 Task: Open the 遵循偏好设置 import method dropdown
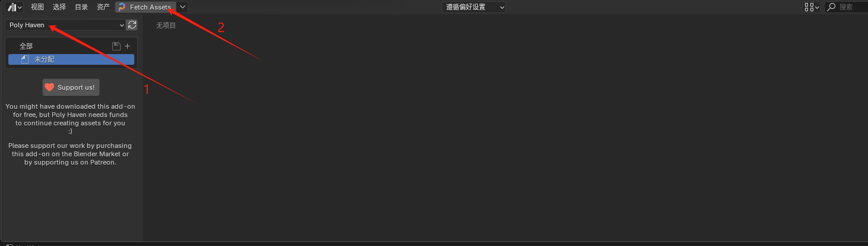coord(474,7)
